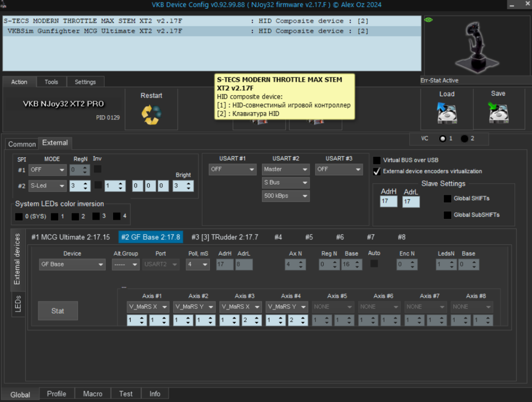Screen dimensions: 532x402
Task: Toggle System LEDs inversion box 0 (SYS)
Action: (19, 217)
